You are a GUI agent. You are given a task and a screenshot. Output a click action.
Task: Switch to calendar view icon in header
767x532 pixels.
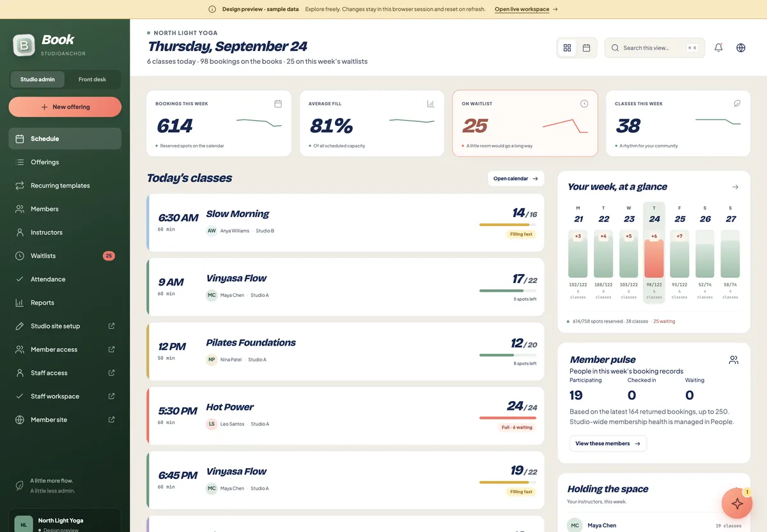point(586,48)
